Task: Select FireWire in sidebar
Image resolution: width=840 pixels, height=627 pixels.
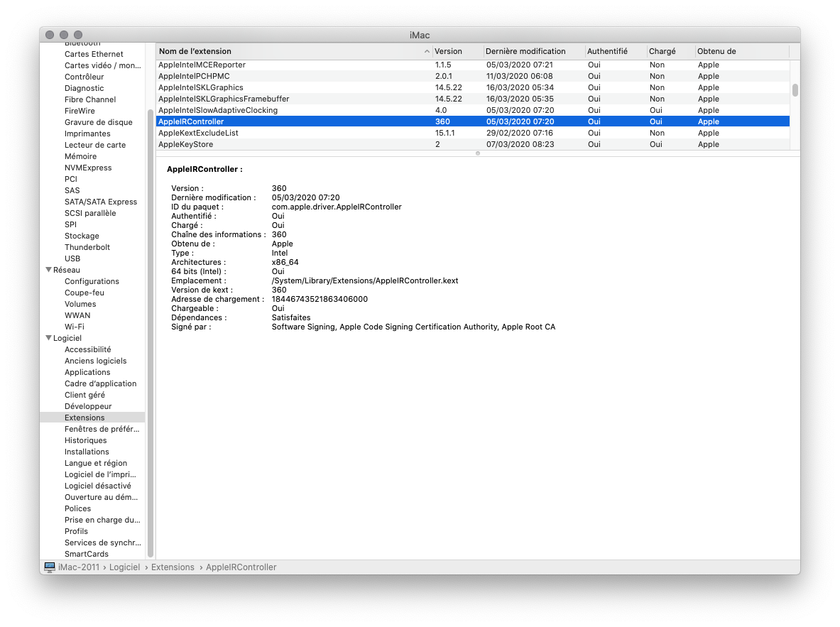Action: tap(80, 111)
